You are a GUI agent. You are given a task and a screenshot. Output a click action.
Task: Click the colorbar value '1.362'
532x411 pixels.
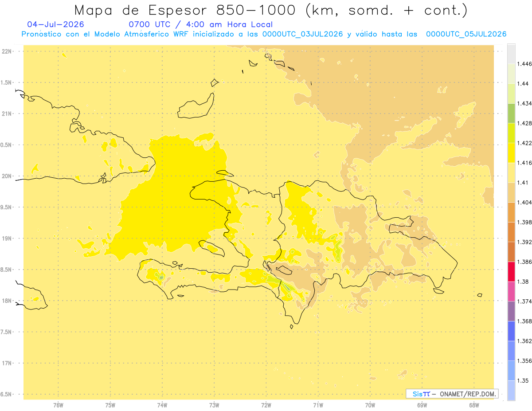pos(524,341)
